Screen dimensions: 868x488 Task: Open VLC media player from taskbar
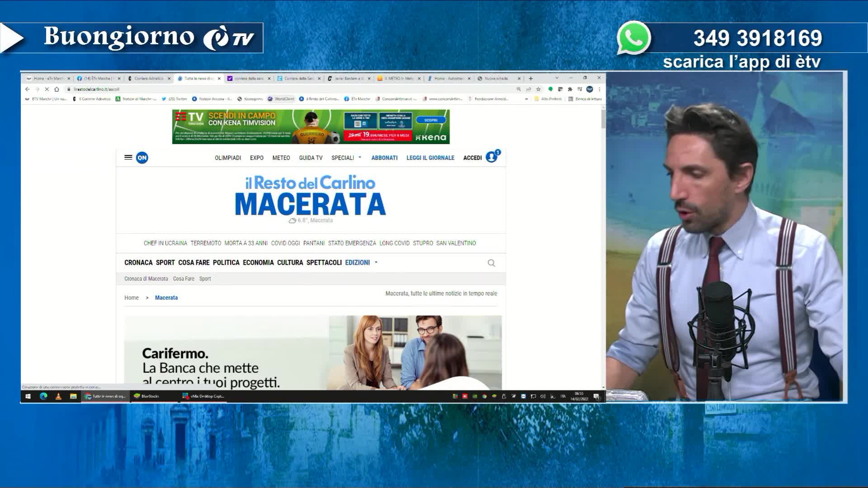click(x=58, y=396)
